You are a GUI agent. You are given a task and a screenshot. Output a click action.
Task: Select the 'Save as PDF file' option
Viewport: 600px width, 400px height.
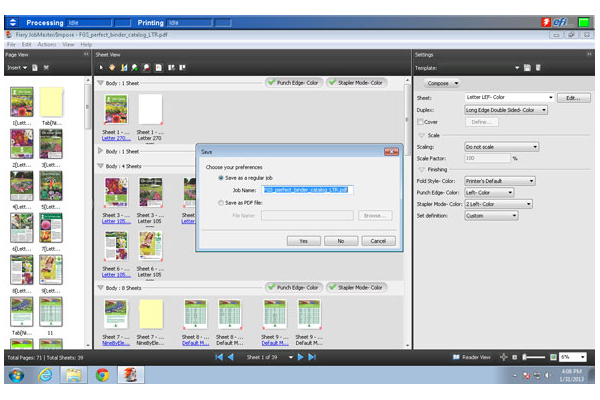[x=221, y=203]
